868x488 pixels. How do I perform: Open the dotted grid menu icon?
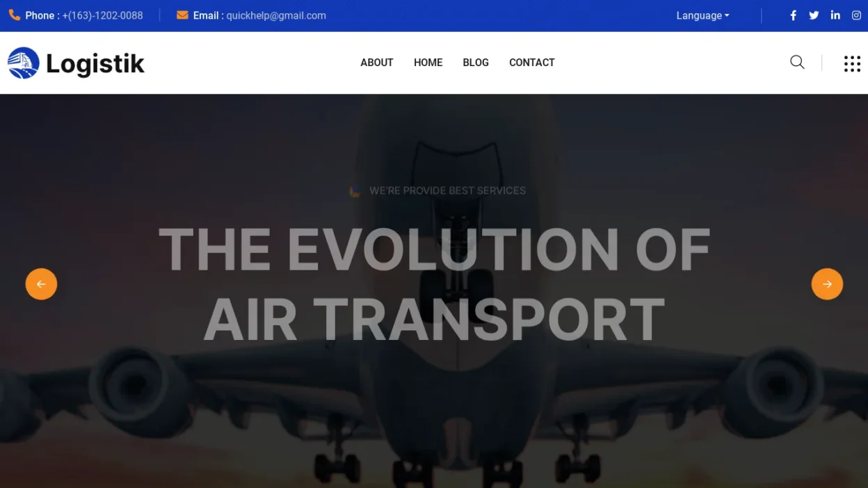(x=852, y=63)
